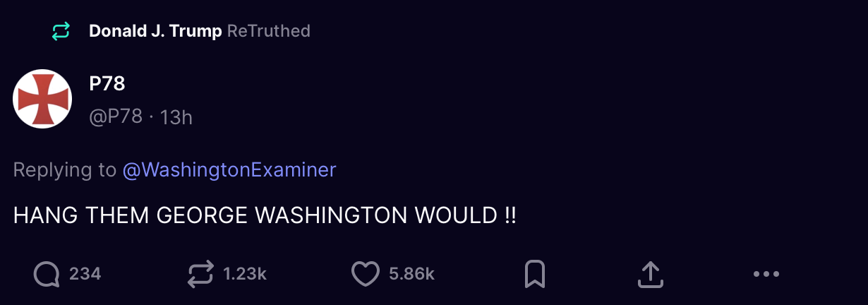This screenshot has height=305, width=868.
Task: Click the "Replying to" label
Action: (x=65, y=170)
